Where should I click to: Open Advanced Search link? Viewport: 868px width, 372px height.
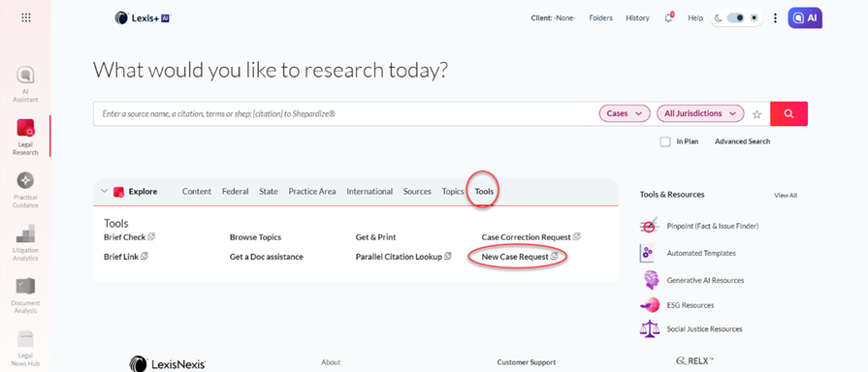[x=742, y=141]
